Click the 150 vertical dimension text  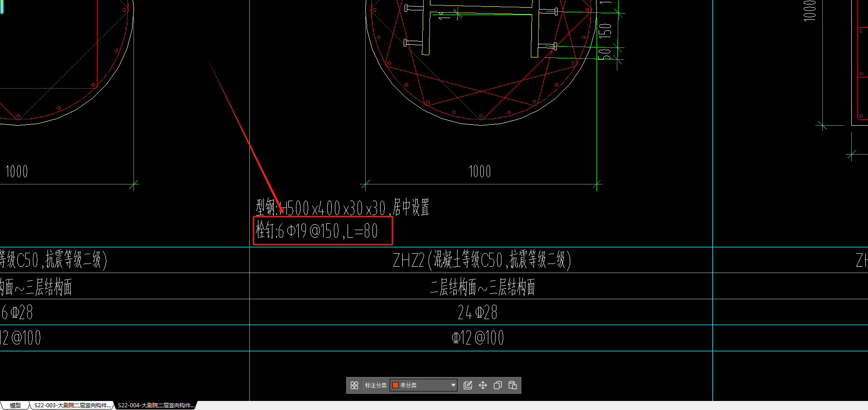click(x=605, y=31)
